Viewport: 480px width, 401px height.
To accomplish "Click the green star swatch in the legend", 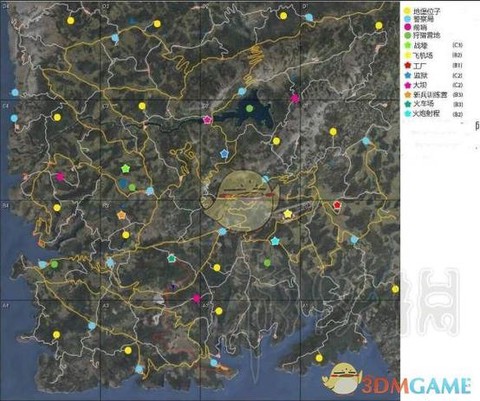I will click(x=407, y=45).
